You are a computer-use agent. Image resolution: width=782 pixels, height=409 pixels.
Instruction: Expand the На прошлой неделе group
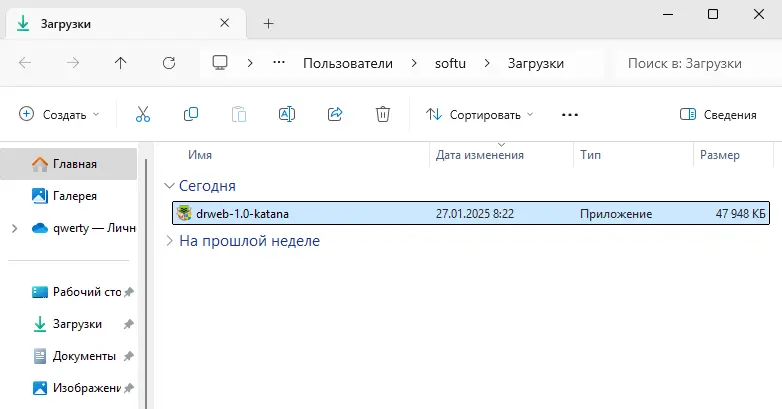[168, 241]
